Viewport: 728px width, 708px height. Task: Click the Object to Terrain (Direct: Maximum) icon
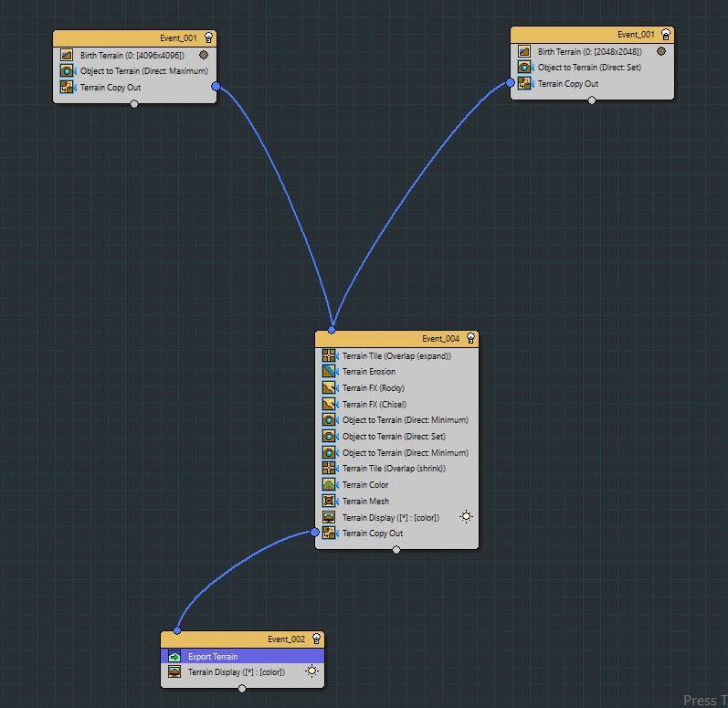(67, 71)
